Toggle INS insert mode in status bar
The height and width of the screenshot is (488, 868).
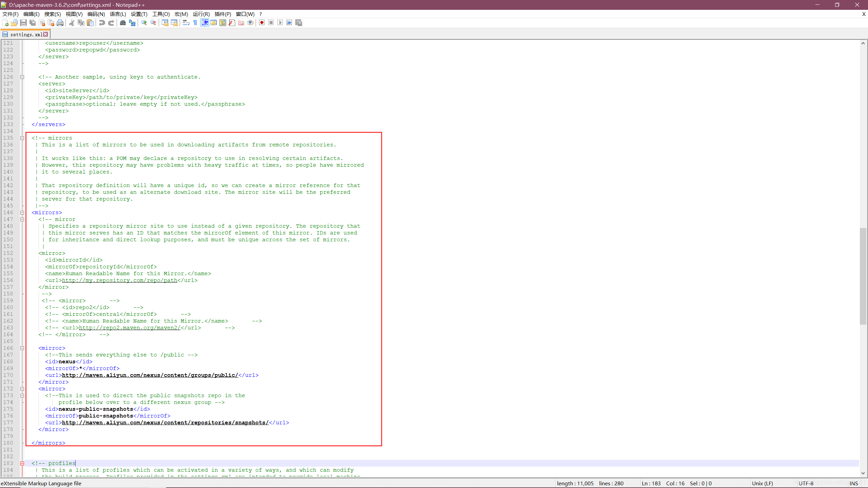[x=854, y=483]
